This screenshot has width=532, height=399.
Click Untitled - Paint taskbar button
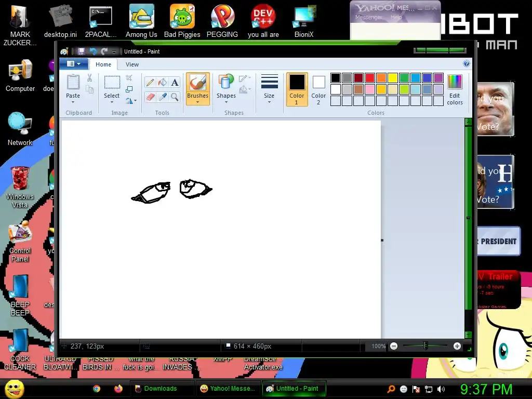pos(293,389)
